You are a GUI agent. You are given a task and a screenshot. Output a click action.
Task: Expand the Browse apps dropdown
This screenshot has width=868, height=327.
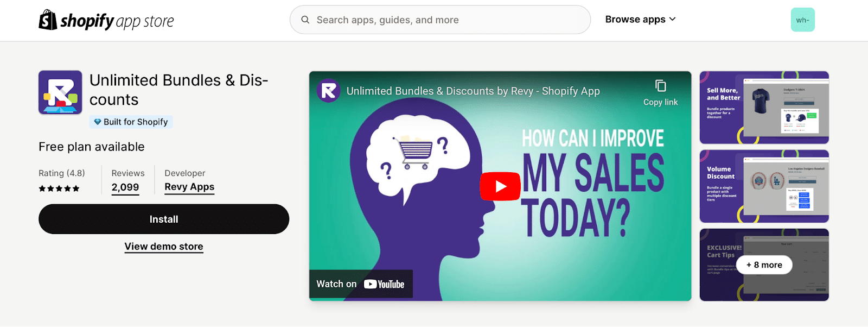[x=640, y=20]
